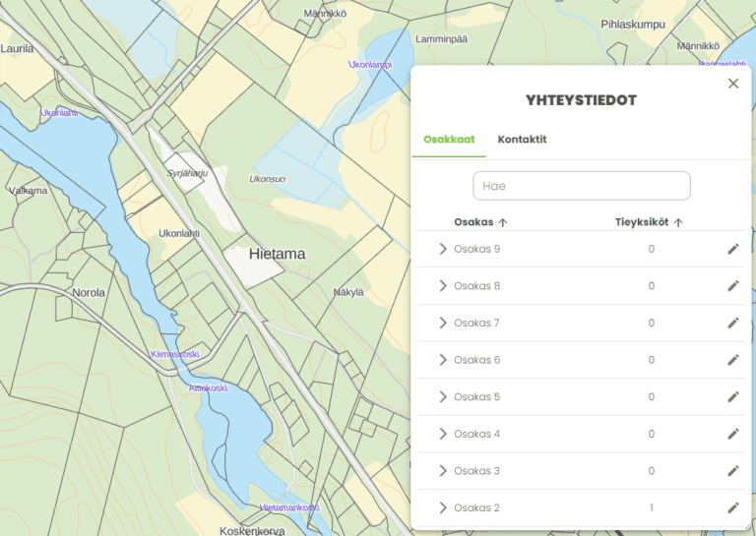
Task: Expand the Osakas 9 row
Action: point(443,249)
